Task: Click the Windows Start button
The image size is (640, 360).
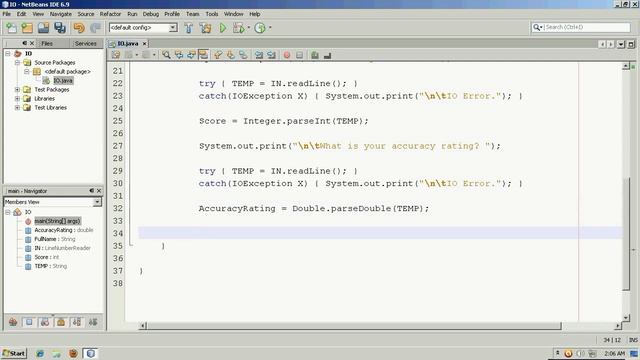Action: (x=14, y=353)
